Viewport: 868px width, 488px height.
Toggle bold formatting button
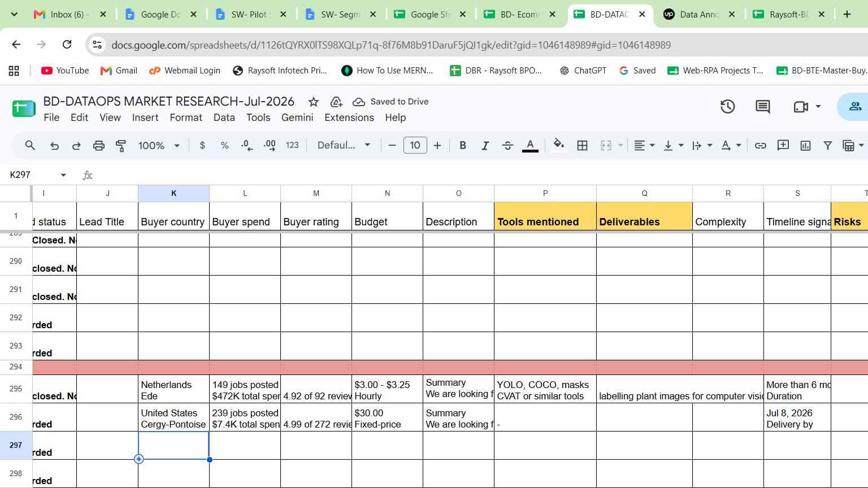click(x=463, y=146)
